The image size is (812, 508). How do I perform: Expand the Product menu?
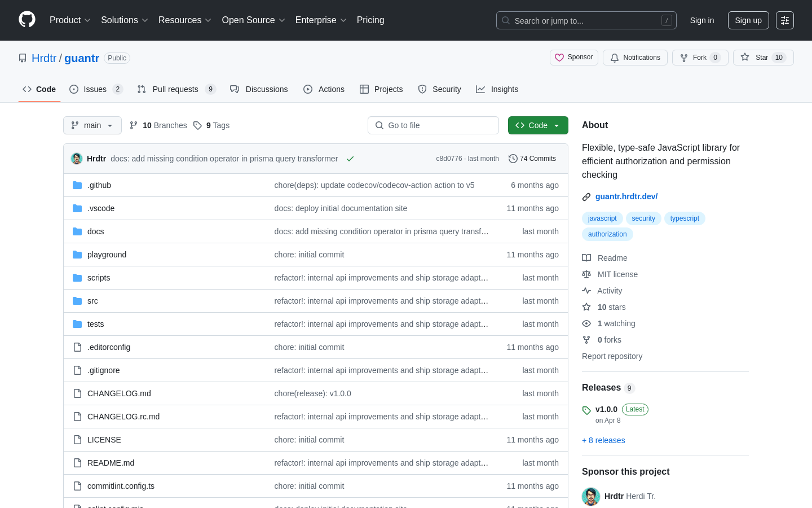click(x=70, y=20)
